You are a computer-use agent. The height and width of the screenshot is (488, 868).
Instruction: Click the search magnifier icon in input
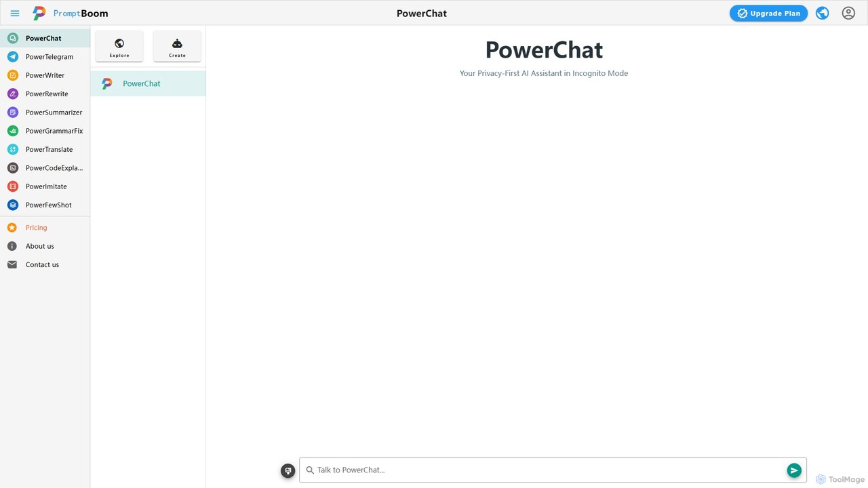tap(310, 470)
